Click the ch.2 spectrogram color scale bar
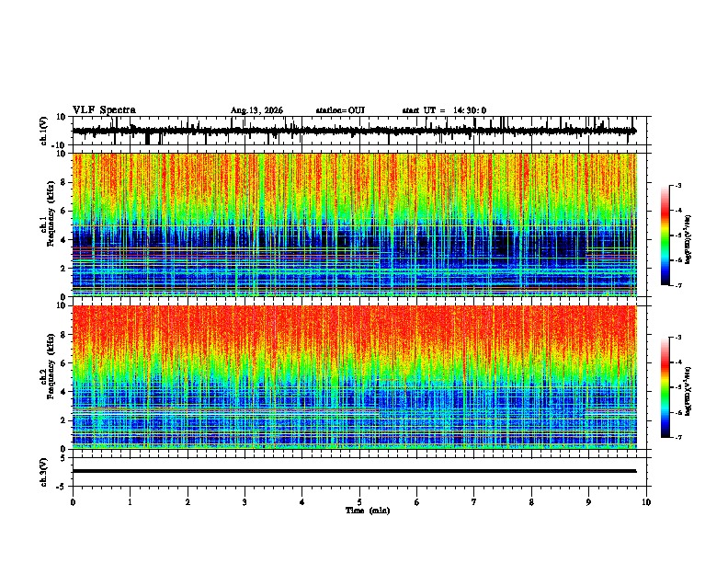 tap(665, 387)
